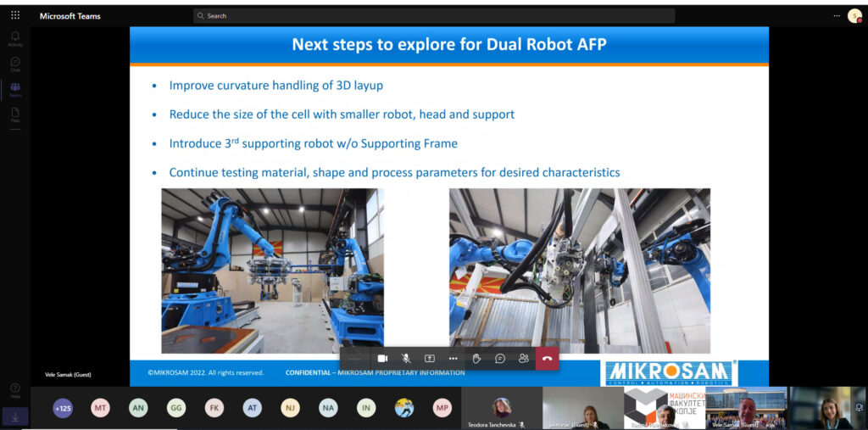Screen dimensions: 868x430
Task: Open more actions menu in call toolbar
Action: point(453,359)
